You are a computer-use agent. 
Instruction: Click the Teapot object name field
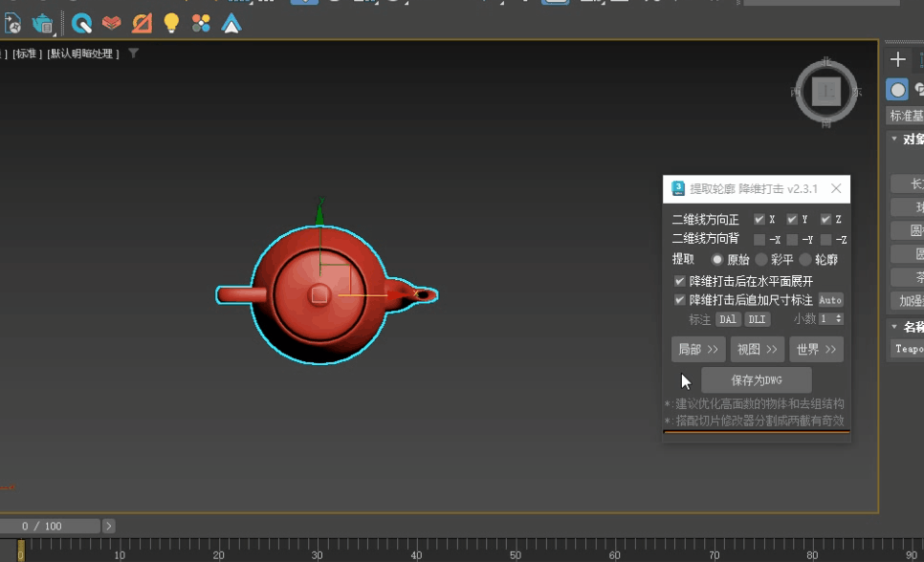click(x=908, y=349)
